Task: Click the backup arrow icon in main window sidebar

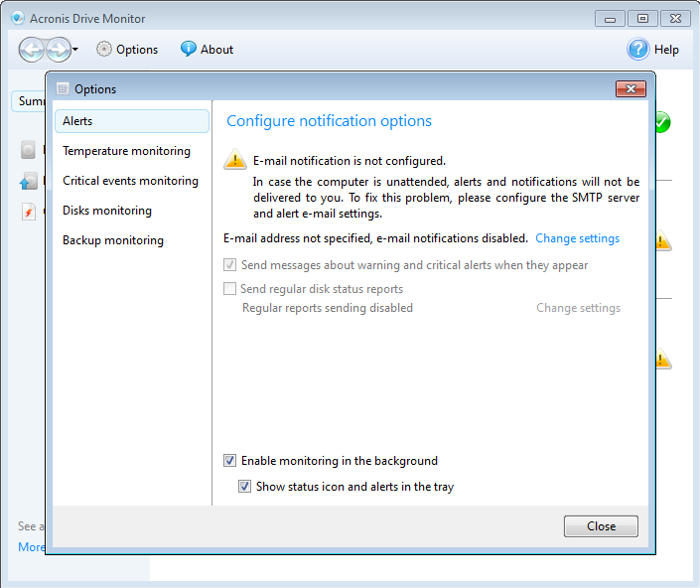Action: point(28,181)
